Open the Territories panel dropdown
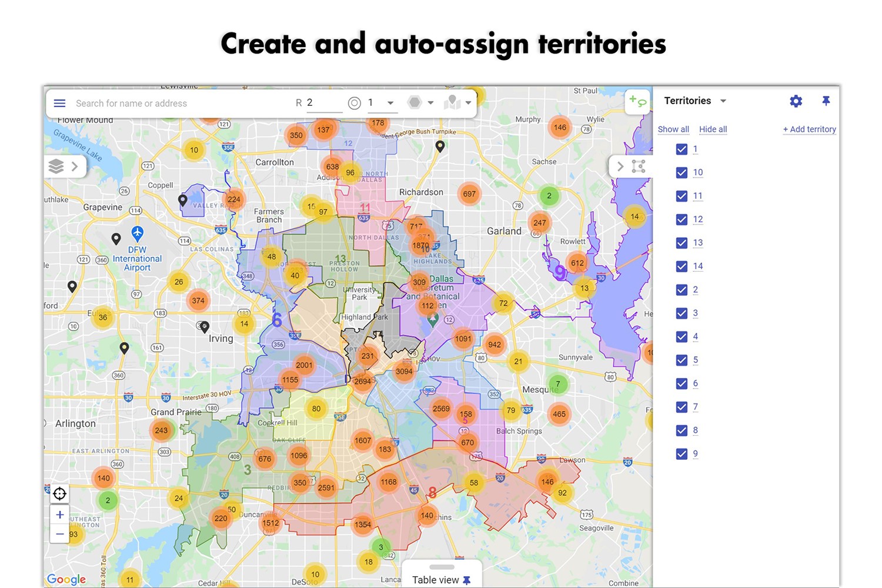 723,101
